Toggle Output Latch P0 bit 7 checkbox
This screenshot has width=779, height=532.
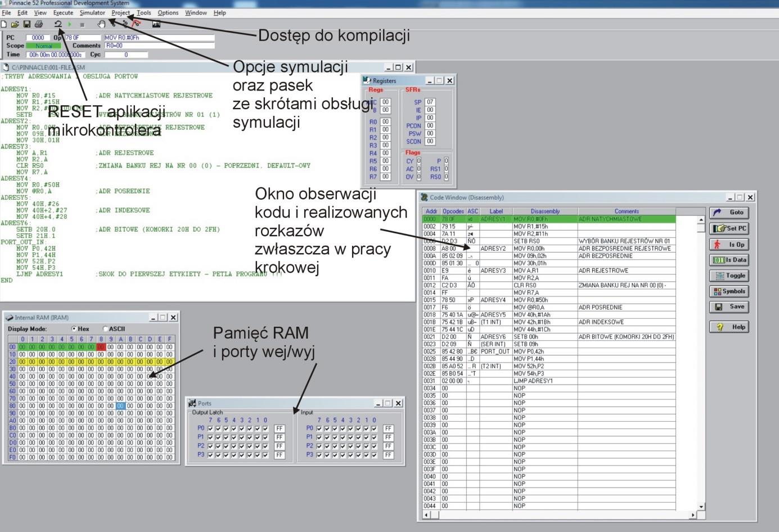click(210, 429)
